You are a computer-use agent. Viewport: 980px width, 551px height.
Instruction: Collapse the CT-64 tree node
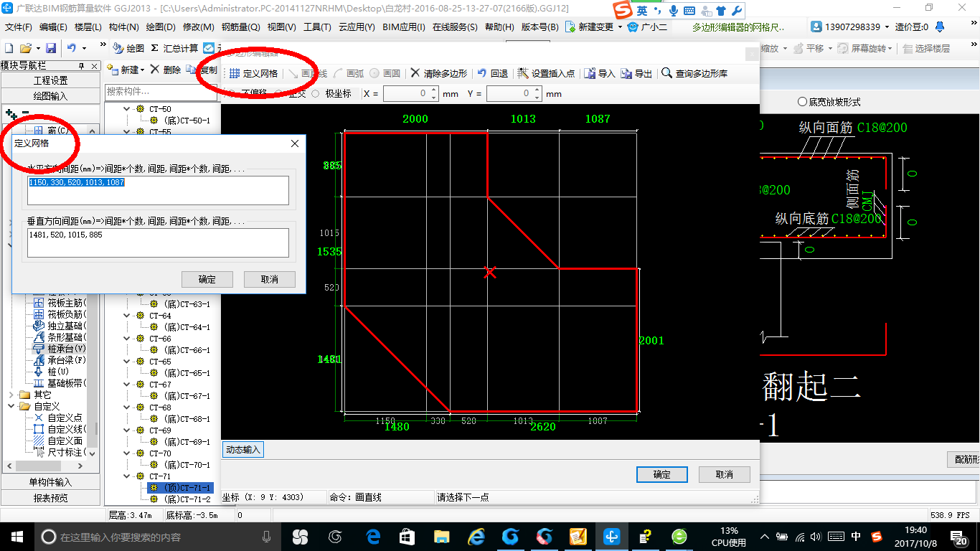pos(127,316)
